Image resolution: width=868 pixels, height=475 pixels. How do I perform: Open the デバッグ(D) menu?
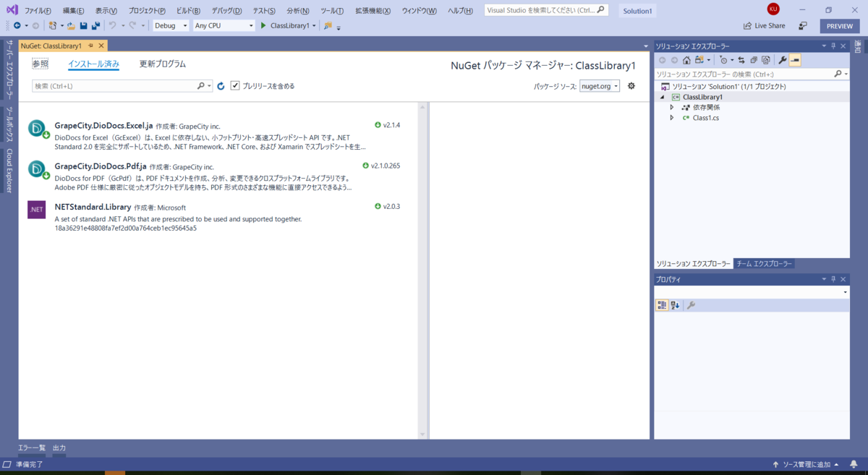[x=226, y=11]
